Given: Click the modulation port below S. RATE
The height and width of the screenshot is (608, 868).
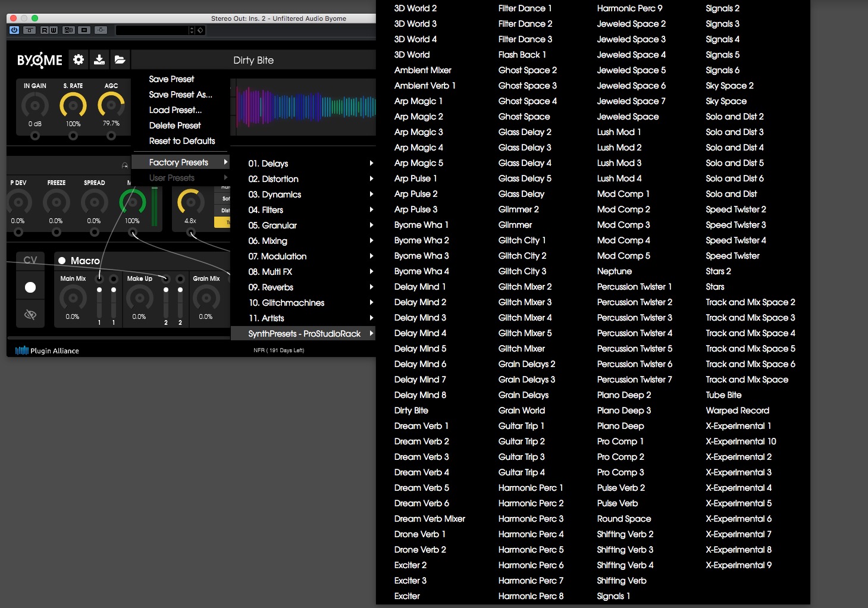Looking at the screenshot, I should [x=73, y=136].
